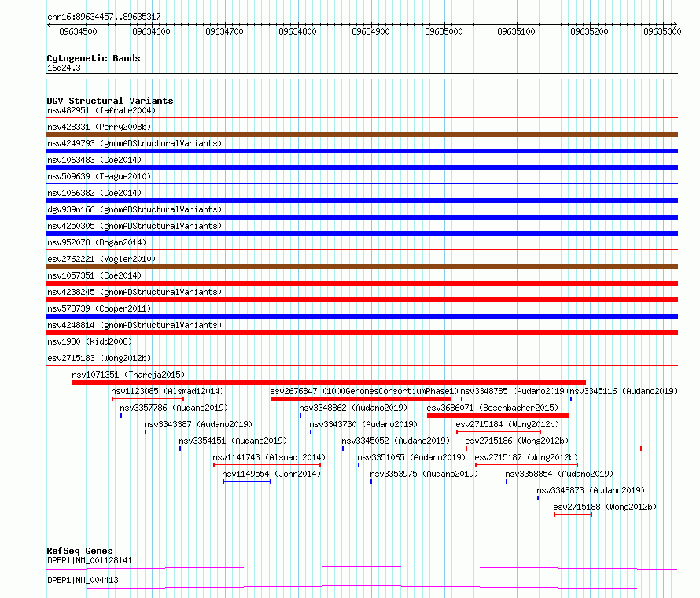Click nsv1123085 (Alsmadi2014) label
Screen dimensions: 700x598
click(x=168, y=391)
